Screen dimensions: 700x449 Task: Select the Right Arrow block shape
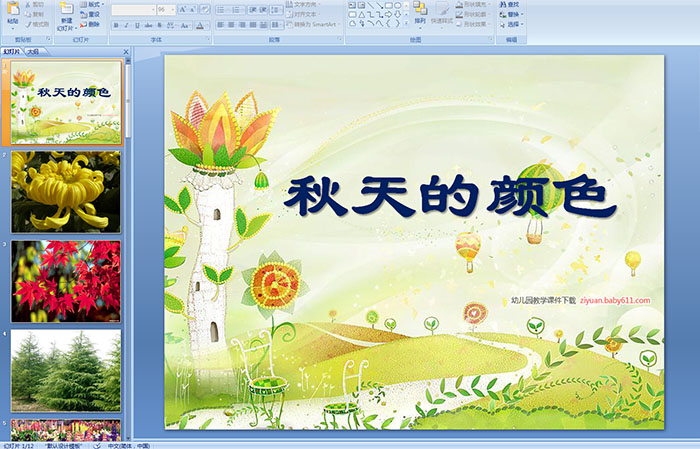click(x=388, y=14)
